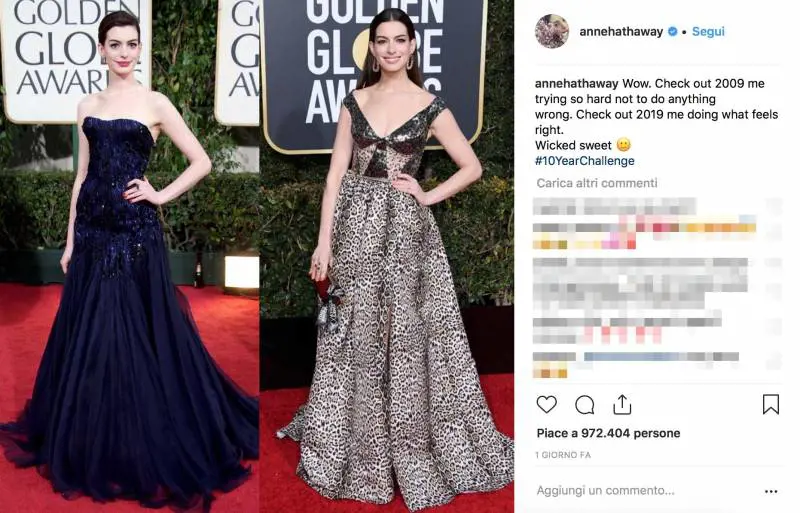Click the annehathaway username in the header

pyautogui.click(x=621, y=32)
